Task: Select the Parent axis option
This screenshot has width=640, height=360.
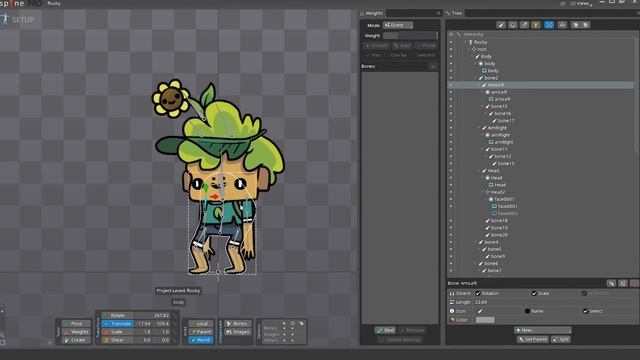Action: [201, 332]
